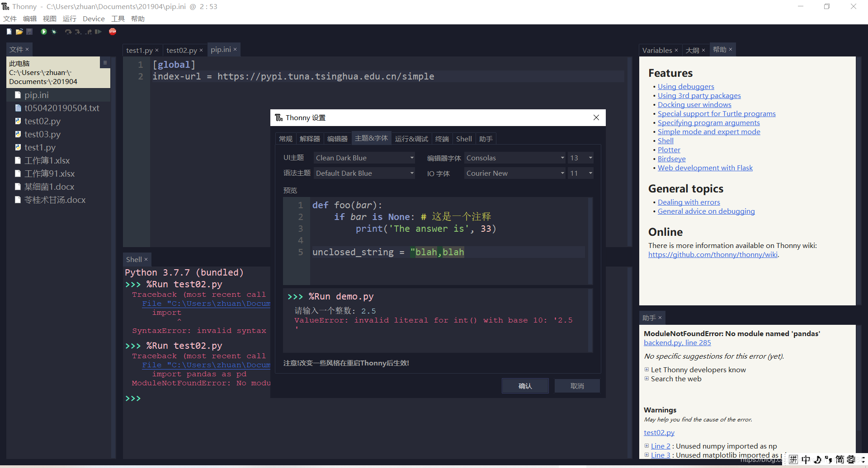Open the IO 字体 Courier New dropdown
The height and width of the screenshot is (468, 868).
click(515, 173)
